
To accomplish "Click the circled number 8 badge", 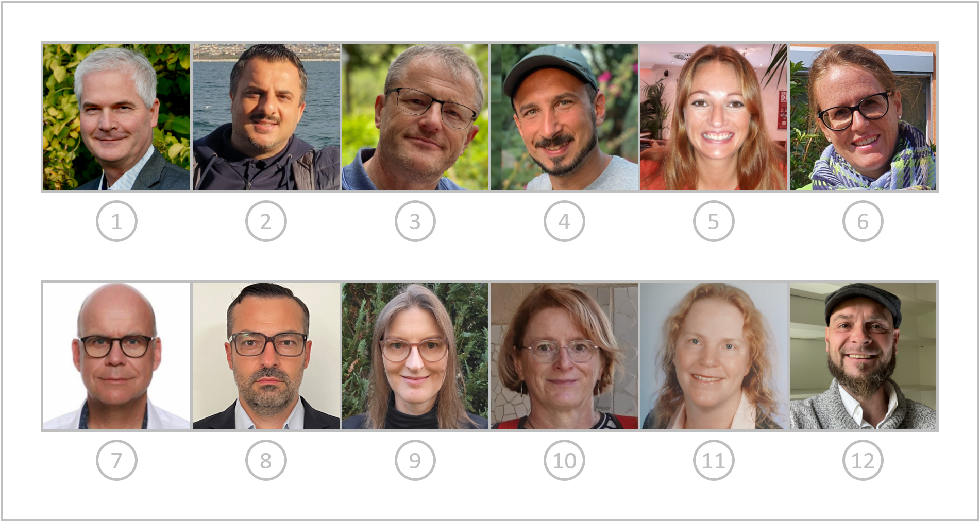I will pos(266,460).
